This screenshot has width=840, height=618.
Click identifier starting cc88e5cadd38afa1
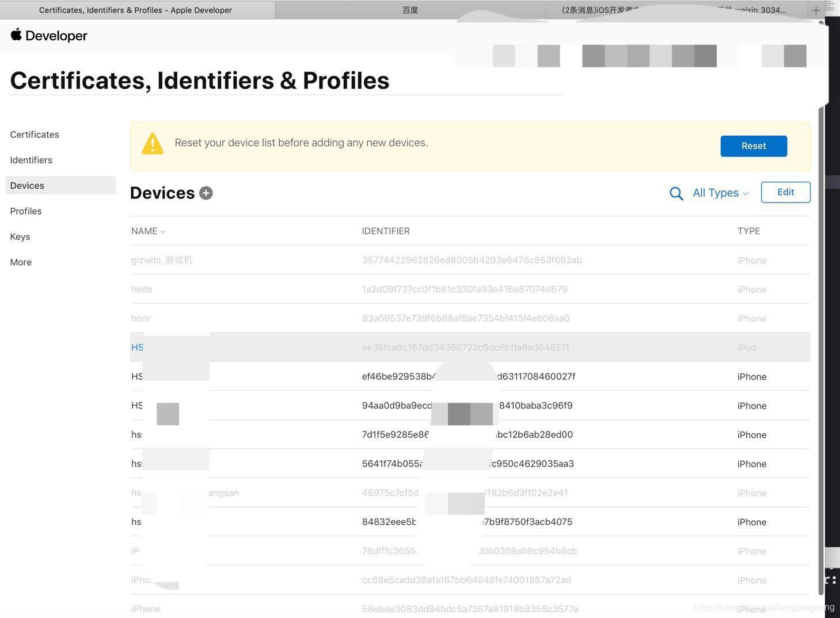[x=466, y=580]
